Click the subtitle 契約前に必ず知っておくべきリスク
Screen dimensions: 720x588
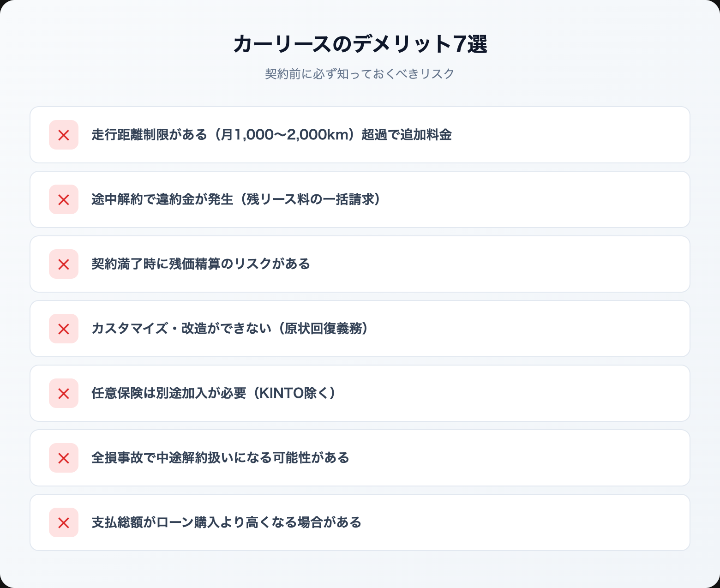(360, 74)
